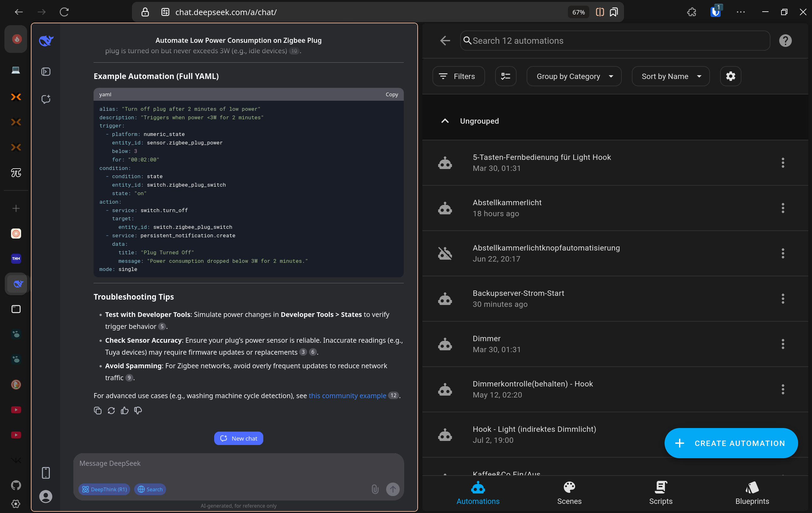Click the browser address bar URL
Image resolution: width=812 pixels, height=513 pixels.
point(226,12)
